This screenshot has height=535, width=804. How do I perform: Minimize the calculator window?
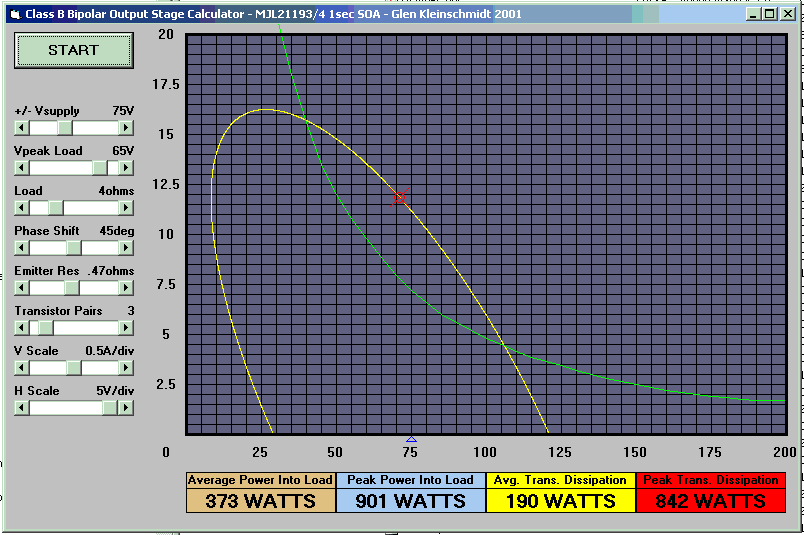tap(753, 14)
